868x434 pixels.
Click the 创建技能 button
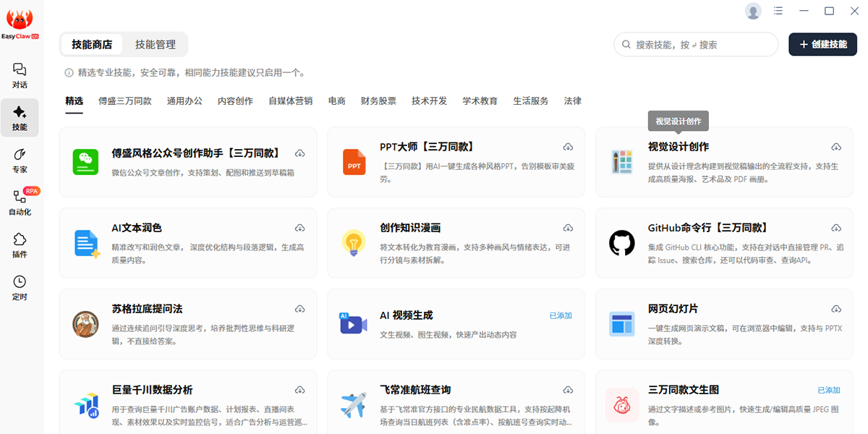[822, 44]
